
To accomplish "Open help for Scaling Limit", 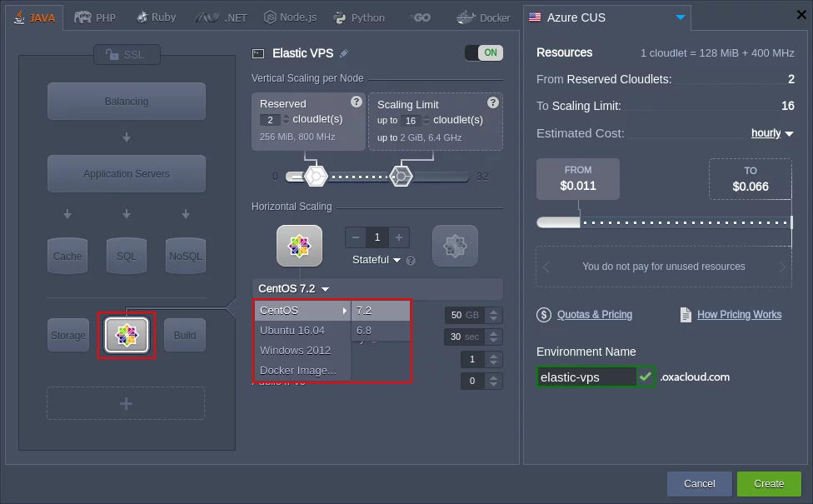I will click(493, 102).
